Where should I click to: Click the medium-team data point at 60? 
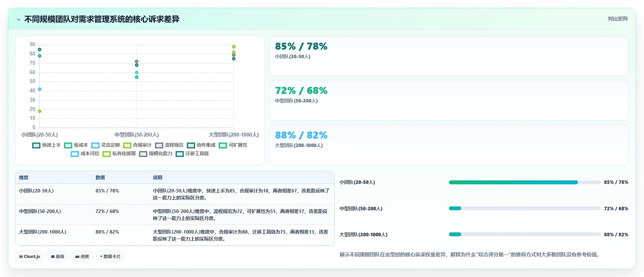click(137, 73)
